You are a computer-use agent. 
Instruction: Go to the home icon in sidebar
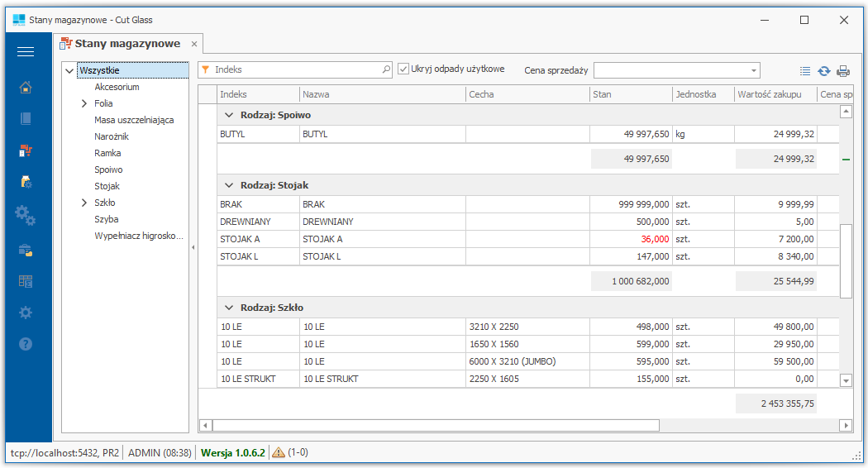coord(26,88)
